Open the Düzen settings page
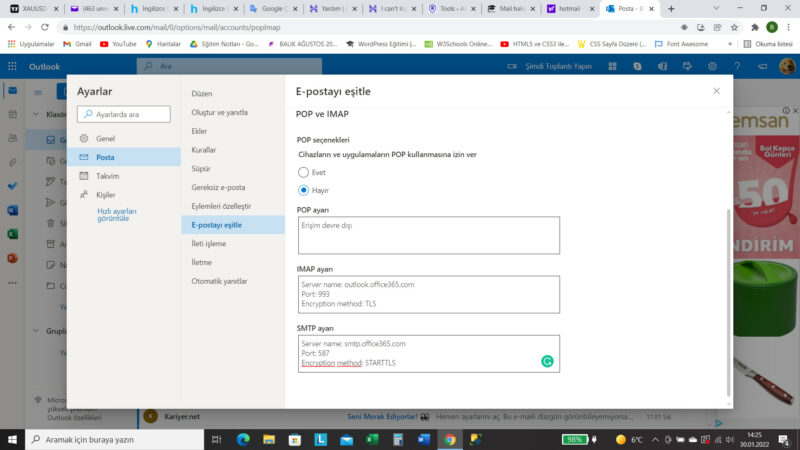 [x=233, y=94]
